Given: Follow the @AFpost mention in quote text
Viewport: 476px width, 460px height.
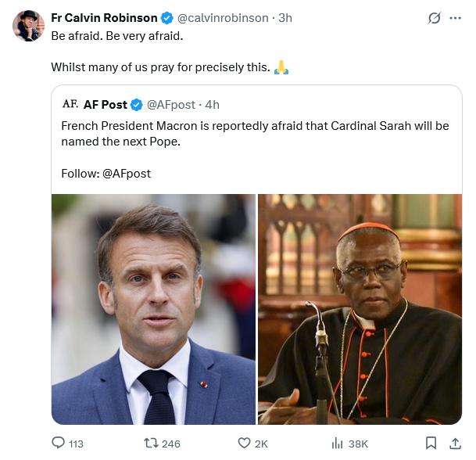Looking at the screenshot, I should tap(127, 173).
